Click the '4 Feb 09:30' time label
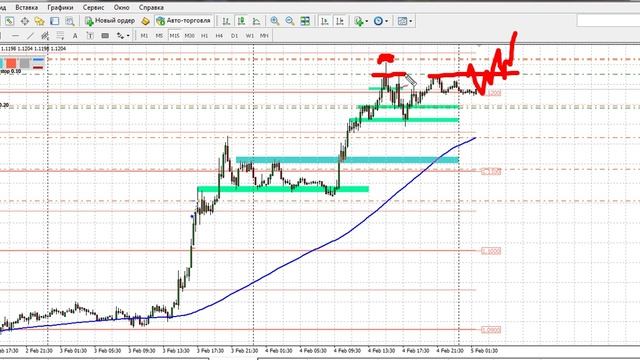The image size is (640, 360). pos(347,351)
